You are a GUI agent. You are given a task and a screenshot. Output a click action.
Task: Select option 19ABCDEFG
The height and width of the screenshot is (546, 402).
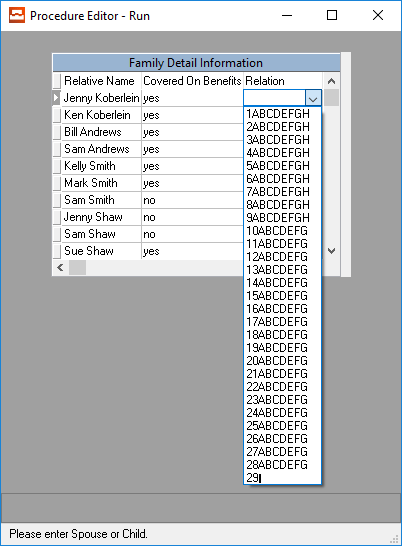coord(282,348)
